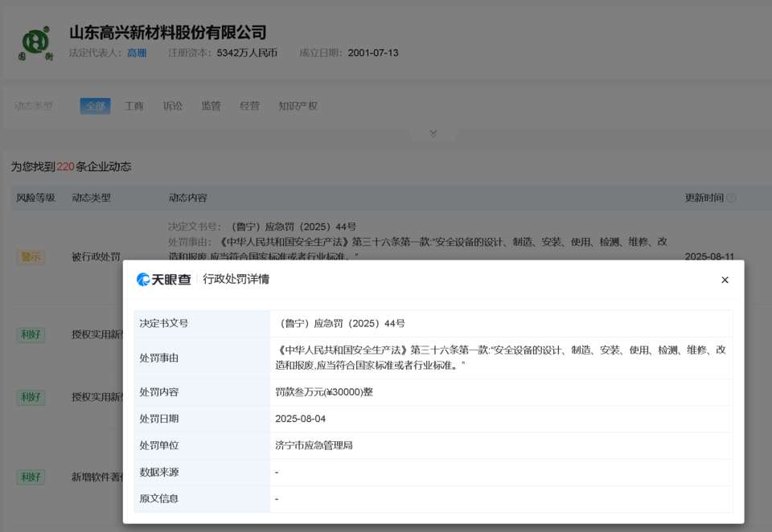Click the 处罚日期 value 2025-08-04
The image size is (772, 532).
coord(300,419)
